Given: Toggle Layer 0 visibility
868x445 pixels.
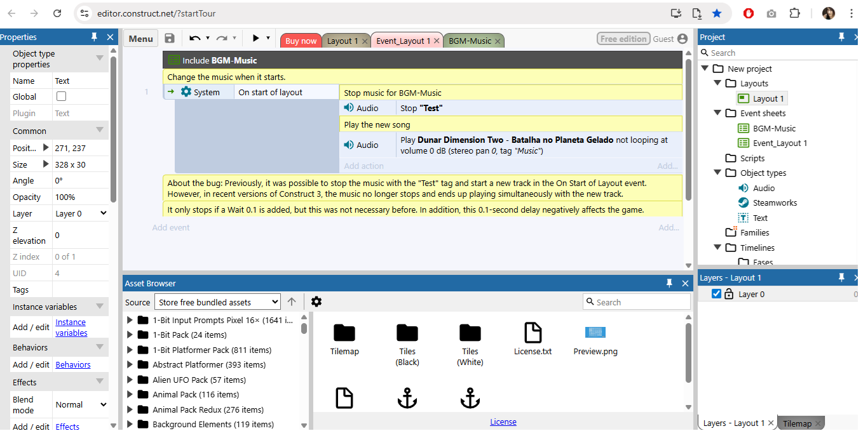Looking at the screenshot, I should click(x=717, y=293).
